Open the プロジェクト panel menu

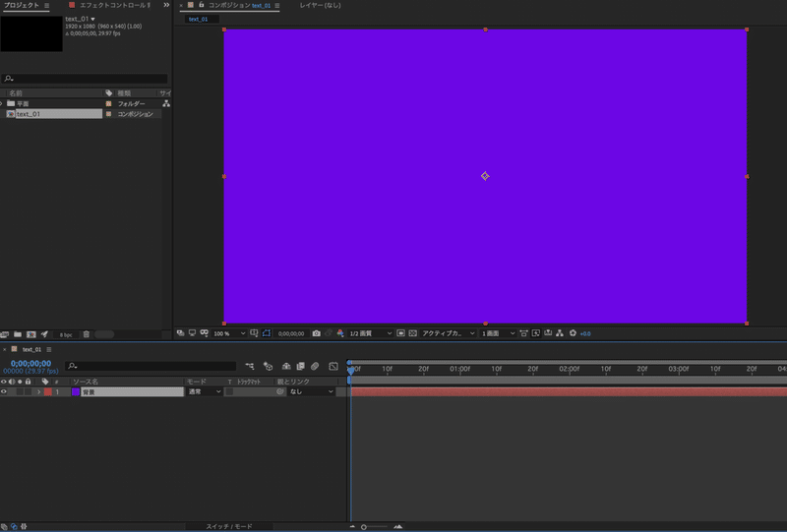(x=46, y=6)
